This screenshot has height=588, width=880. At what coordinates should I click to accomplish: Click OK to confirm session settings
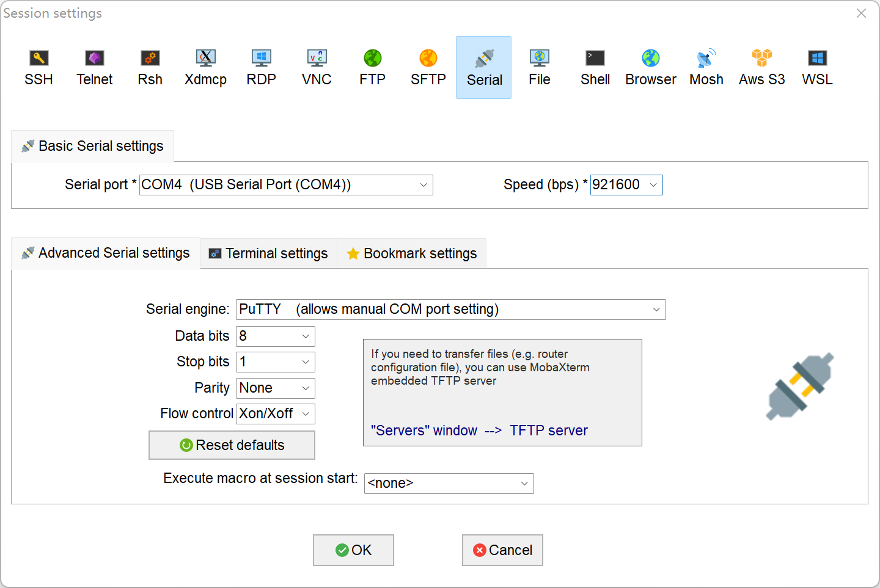353,550
